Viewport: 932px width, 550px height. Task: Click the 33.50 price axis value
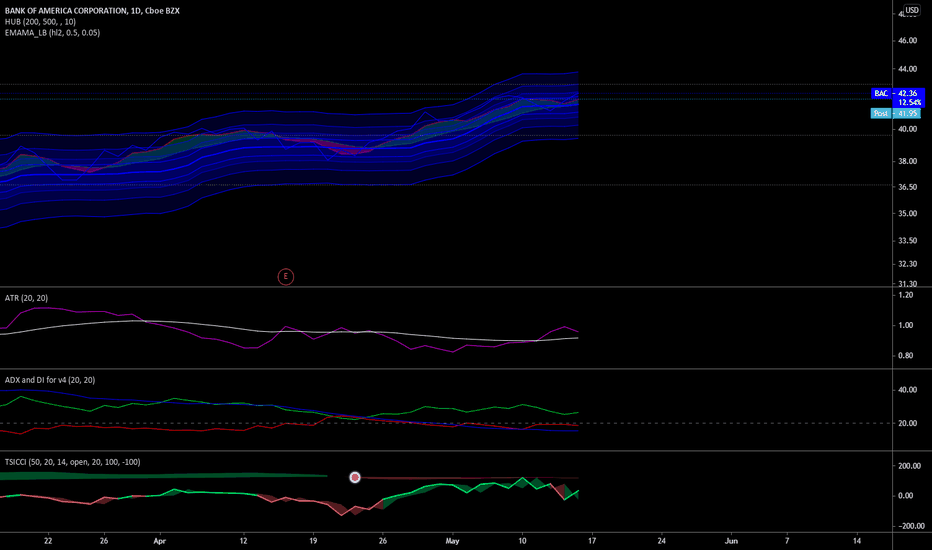click(x=908, y=241)
